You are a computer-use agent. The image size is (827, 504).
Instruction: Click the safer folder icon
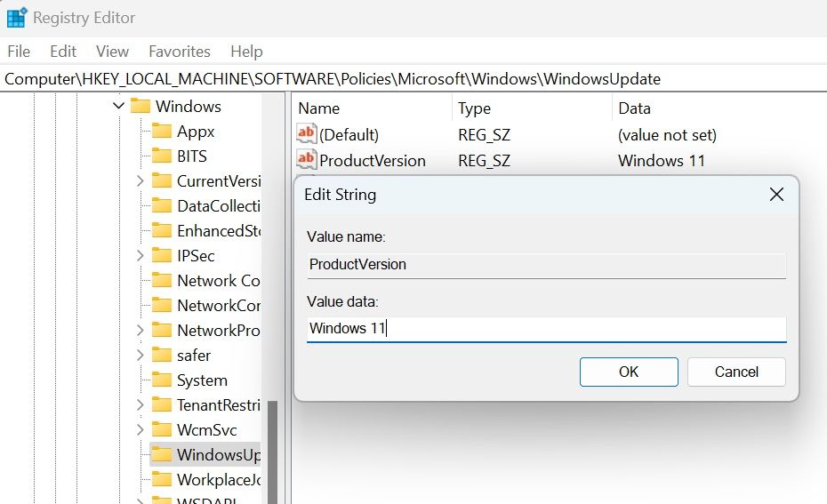coord(161,355)
